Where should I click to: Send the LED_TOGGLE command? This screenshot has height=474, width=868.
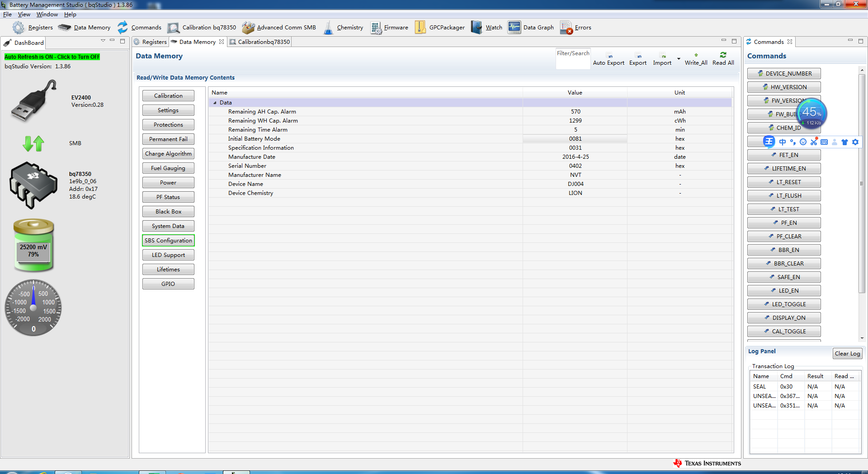pos(784,304)
